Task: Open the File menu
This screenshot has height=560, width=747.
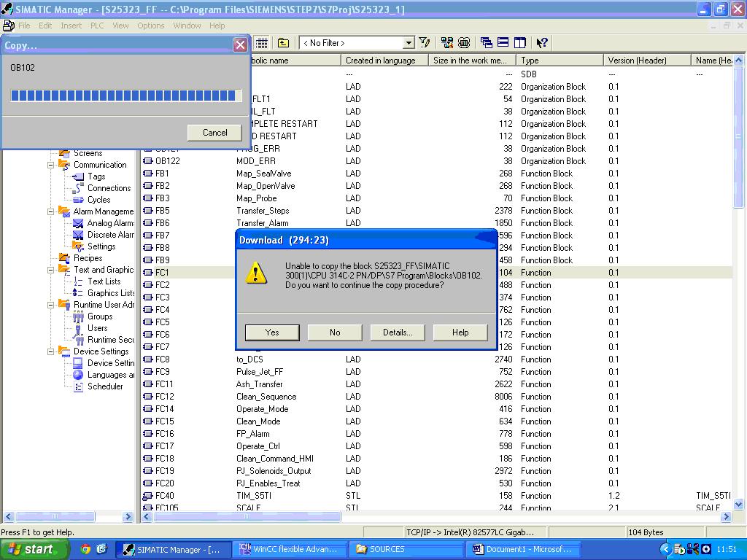Action: pos(24,26)
